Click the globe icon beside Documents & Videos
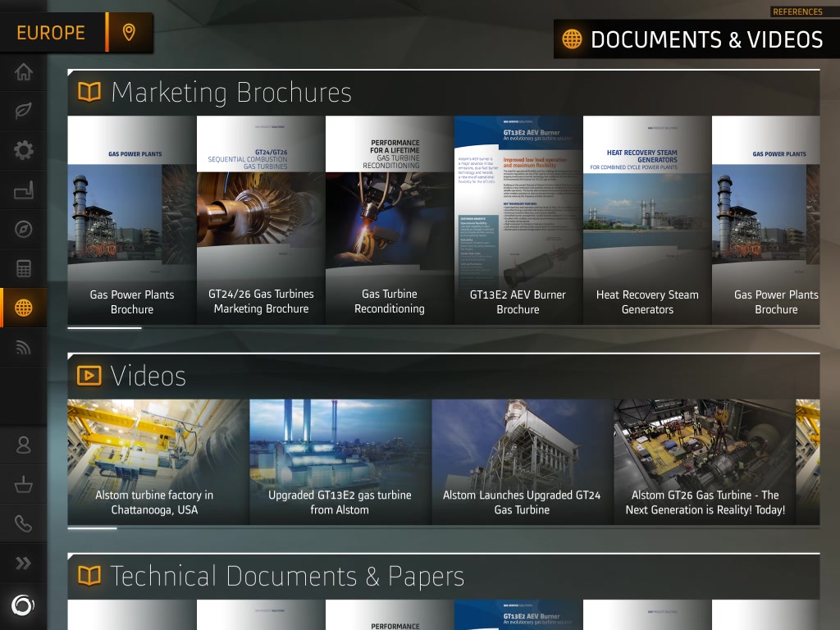 [572, 39]
